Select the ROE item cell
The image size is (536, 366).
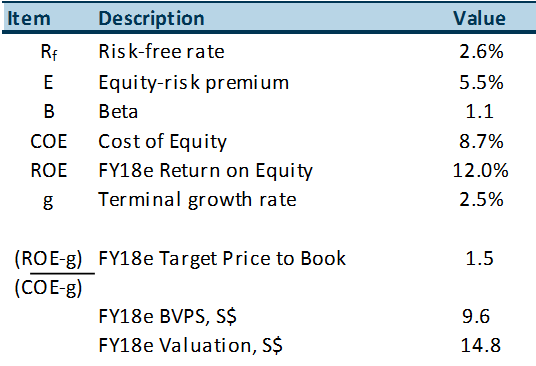point(49,171)
